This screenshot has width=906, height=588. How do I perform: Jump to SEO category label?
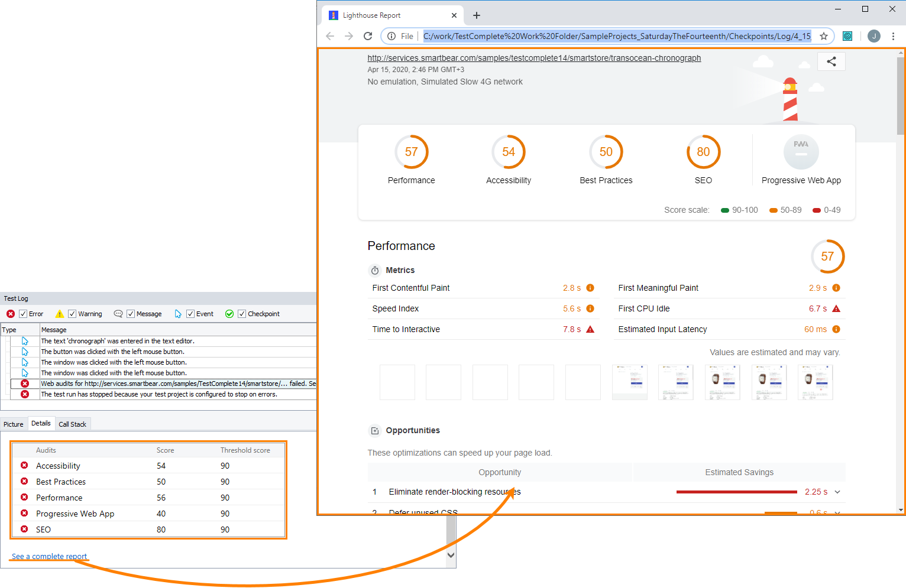tap(703, 180)
